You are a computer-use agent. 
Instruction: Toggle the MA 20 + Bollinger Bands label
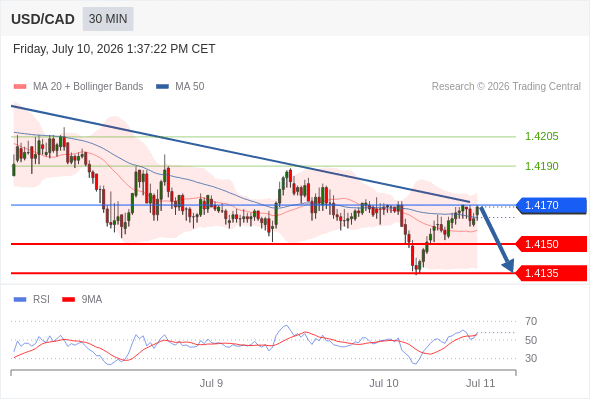[x=88, y=87]
